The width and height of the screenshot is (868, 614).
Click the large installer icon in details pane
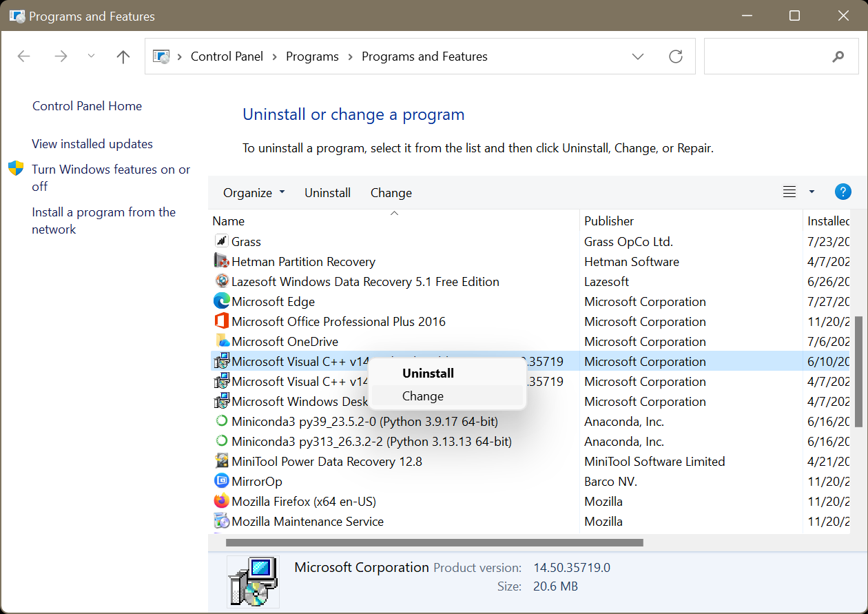[254, 582]
